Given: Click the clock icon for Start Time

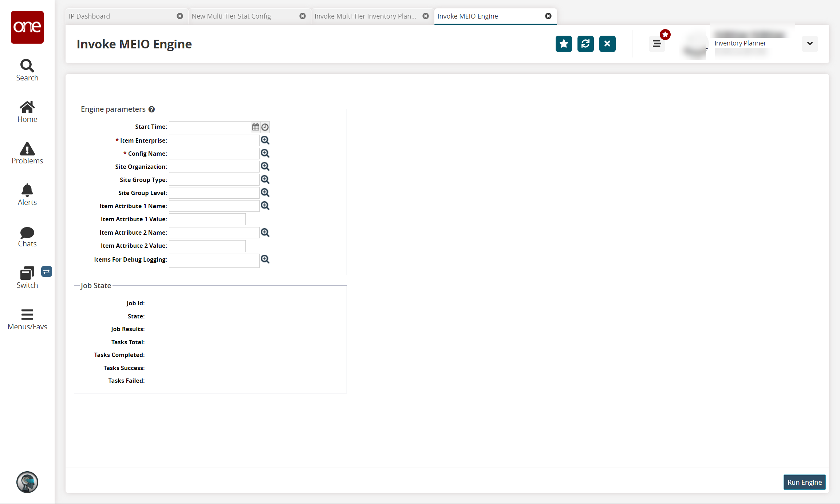Looking at the screenshot, I should [x=265, y=127].
